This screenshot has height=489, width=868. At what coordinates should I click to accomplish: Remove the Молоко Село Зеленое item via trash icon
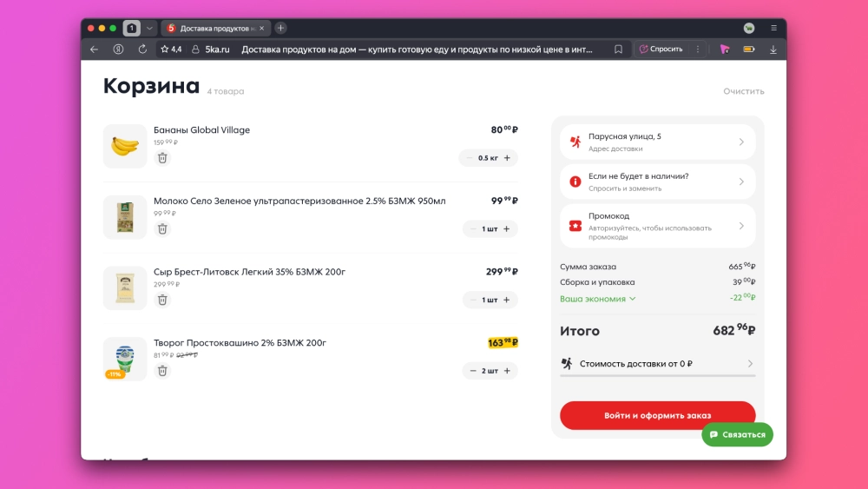tap(162, 229)
